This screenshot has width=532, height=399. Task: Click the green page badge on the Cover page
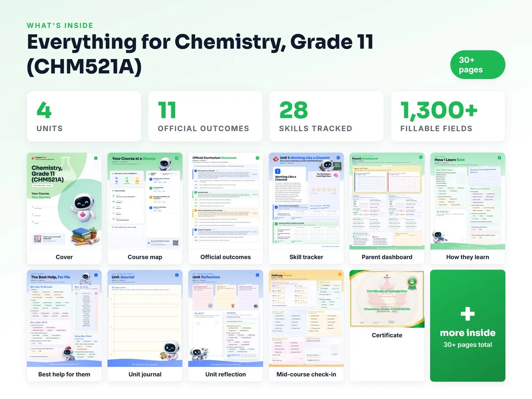click(x=96, y=158)
